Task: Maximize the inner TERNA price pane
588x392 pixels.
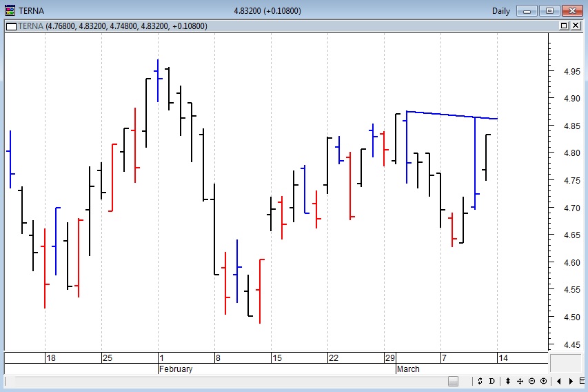Action: (x=564, y=26)
